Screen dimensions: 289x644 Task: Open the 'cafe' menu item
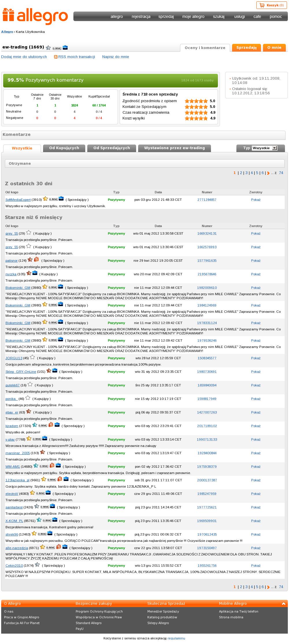[x=257, y=16]
